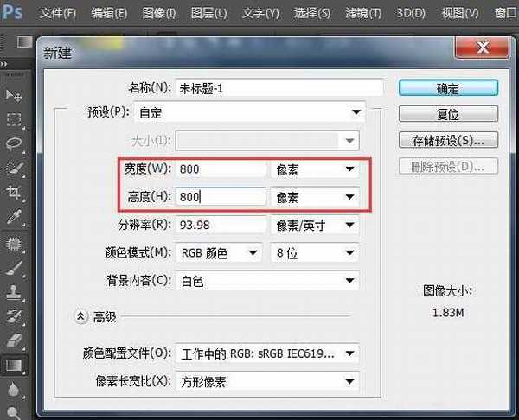Open the 图像(I) menu
The height and width of the screenshot is (420, 519).
pos(158,13)
